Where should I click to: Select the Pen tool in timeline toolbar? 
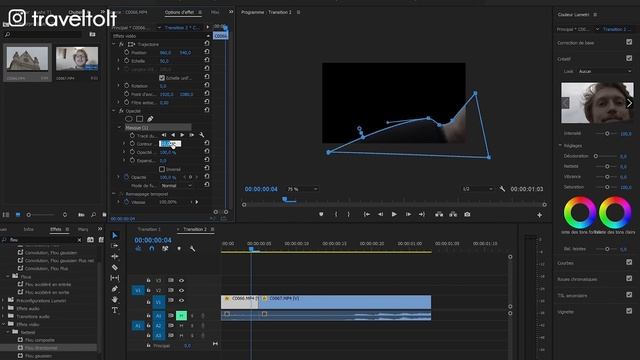[115, 289]
